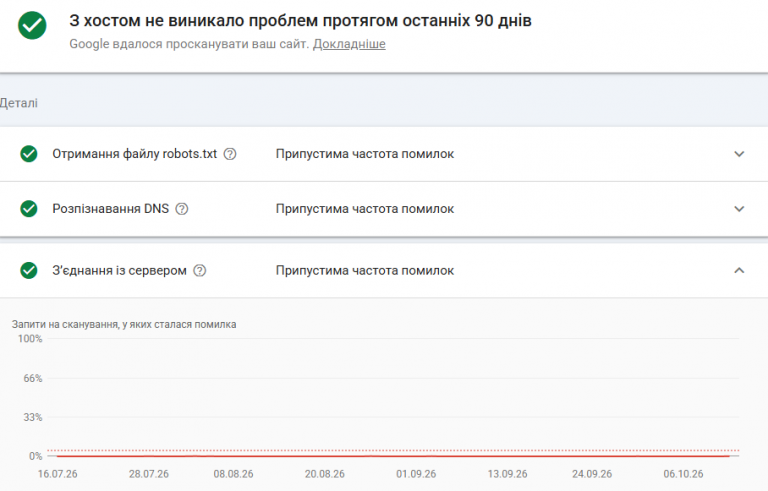Click the 100% axis label
768x491 pixels.
(30, 339)
